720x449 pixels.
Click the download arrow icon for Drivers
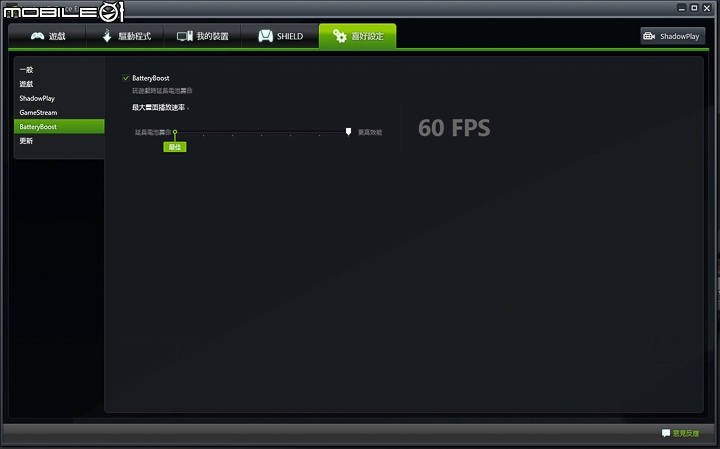coord(107,35)
